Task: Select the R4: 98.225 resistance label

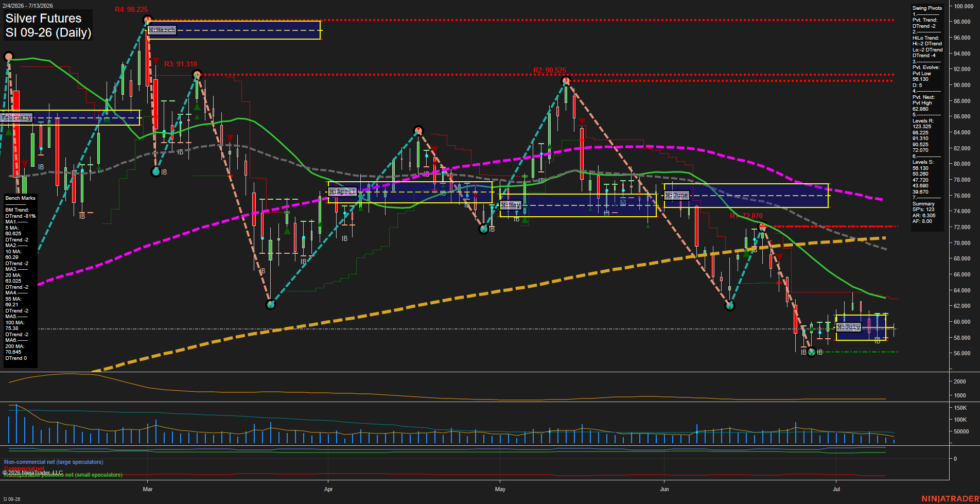Action: pos(131,10)
